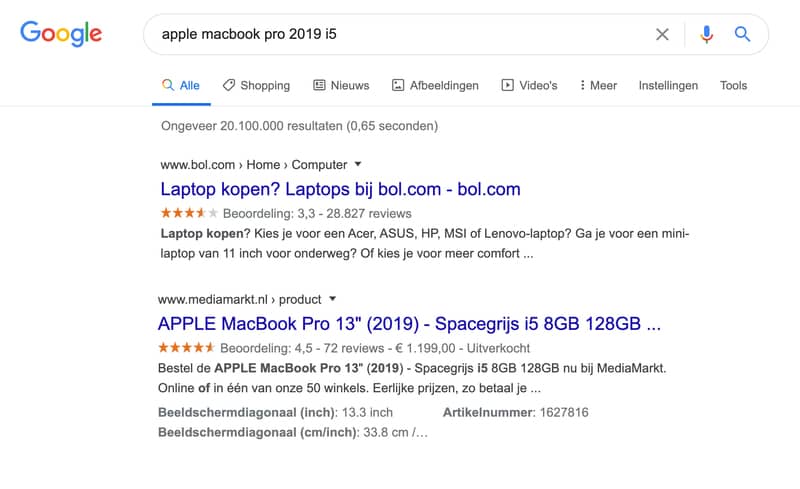Click the MediaMarkt star rating
This screenshot has height=489, width=800.
186,348
